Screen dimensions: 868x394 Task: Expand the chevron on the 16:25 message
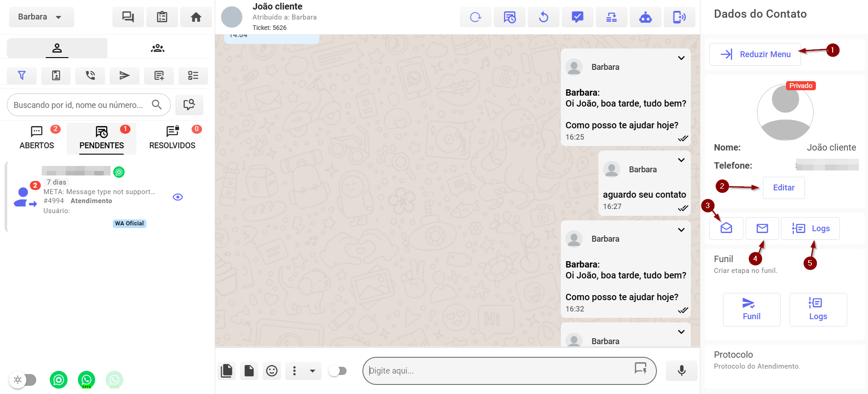pyautogui.click(x=681, y=58)
